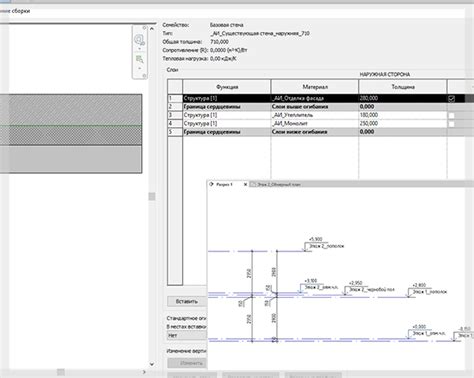The image size is (474, 378).
Task: Click the wall layer preview drawing
Action: coord(71,134)
